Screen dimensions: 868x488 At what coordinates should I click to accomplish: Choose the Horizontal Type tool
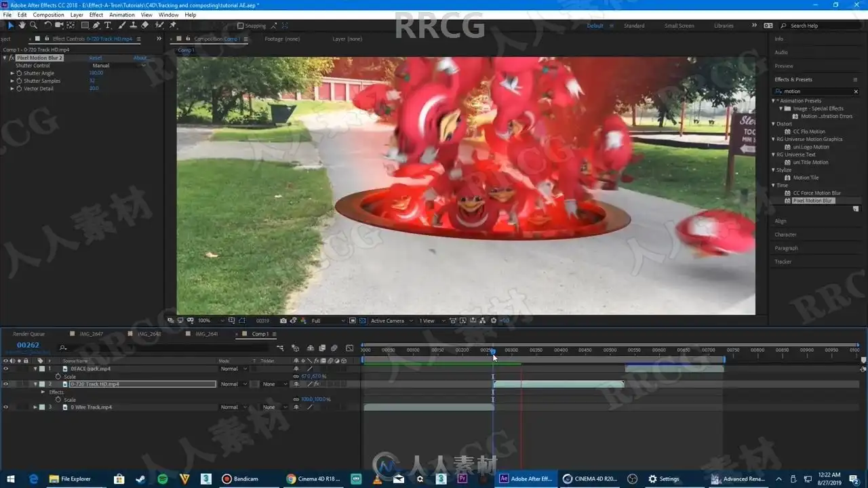[x=108, y=25]
